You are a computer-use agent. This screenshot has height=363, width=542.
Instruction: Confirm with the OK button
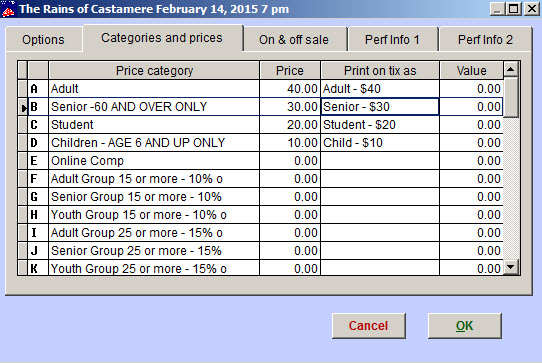coord(465,326)
